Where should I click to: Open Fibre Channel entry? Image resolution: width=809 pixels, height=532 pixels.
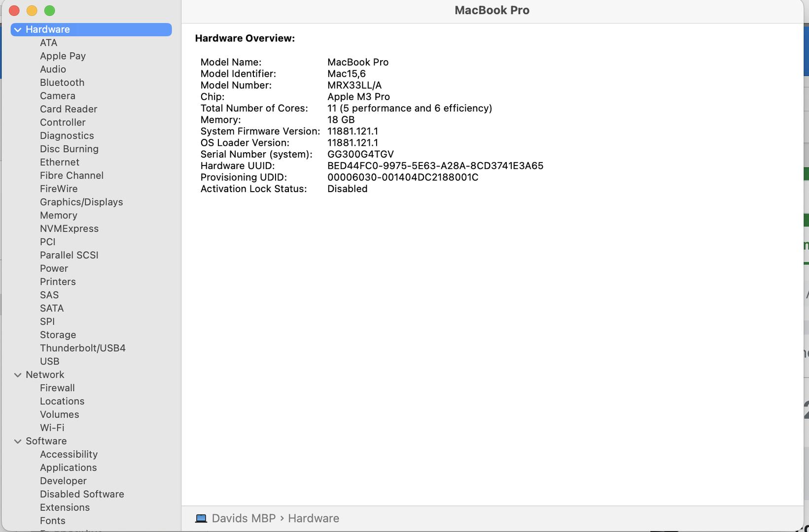(71, 176)
